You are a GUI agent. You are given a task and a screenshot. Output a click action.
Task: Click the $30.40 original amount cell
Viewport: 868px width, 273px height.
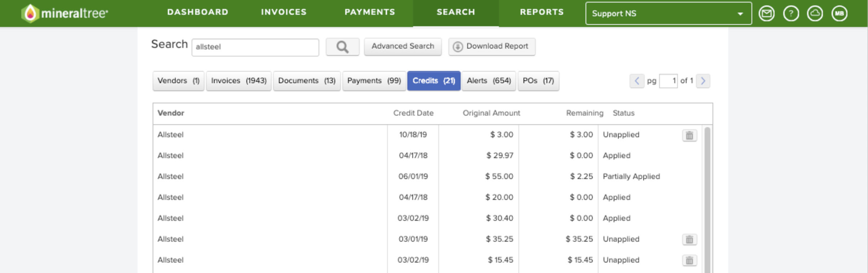[x=500, y=218]
